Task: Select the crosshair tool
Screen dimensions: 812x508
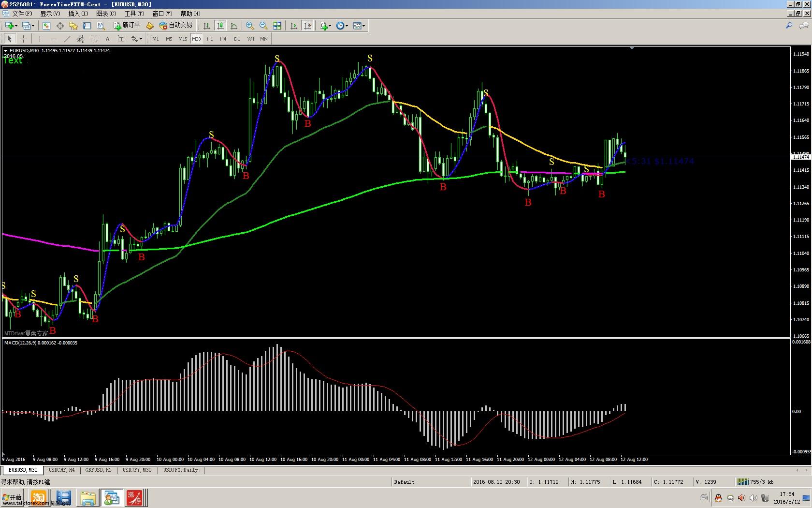Action: pyautogui.click(x=23, y=39)
